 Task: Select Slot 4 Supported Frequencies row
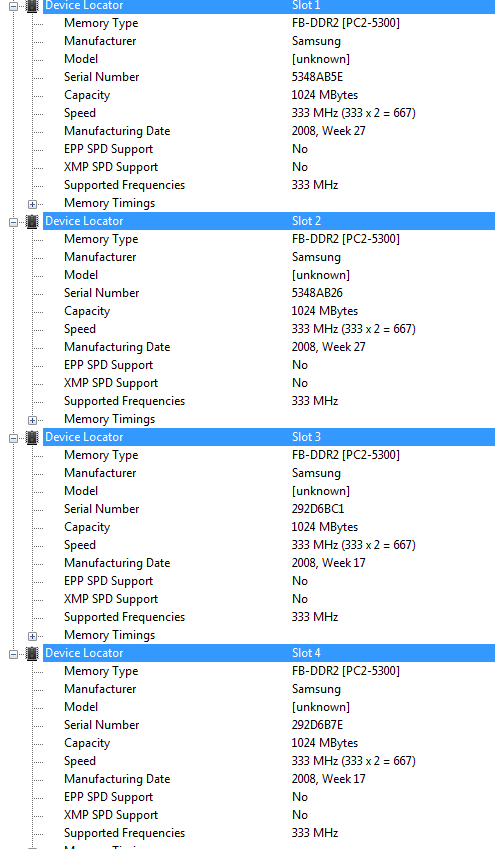click(x=269, y=833)
